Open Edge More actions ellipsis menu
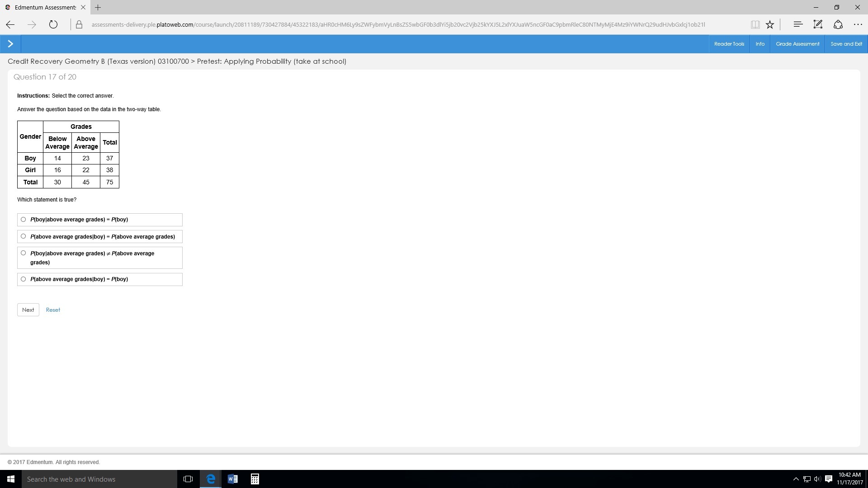Viewport: 868px width, 488px height. [858, 24]
